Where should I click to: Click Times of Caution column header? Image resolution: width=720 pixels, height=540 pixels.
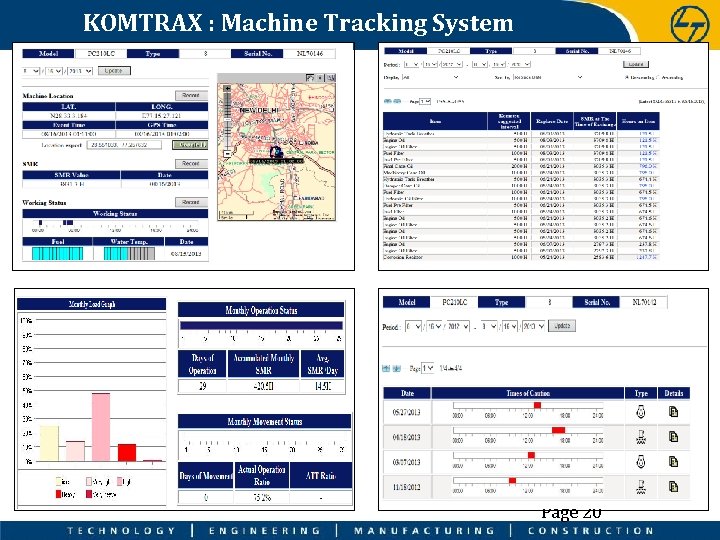(x=528, y=393)
